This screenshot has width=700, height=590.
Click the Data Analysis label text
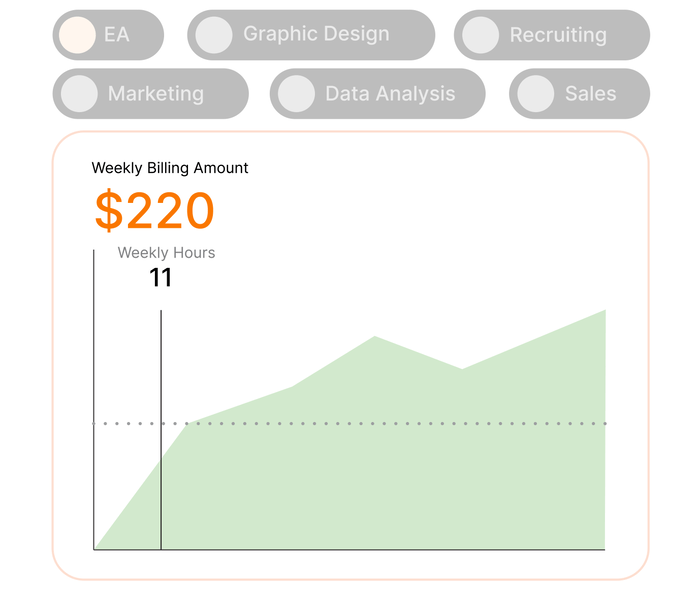click(x=390, y=94)
